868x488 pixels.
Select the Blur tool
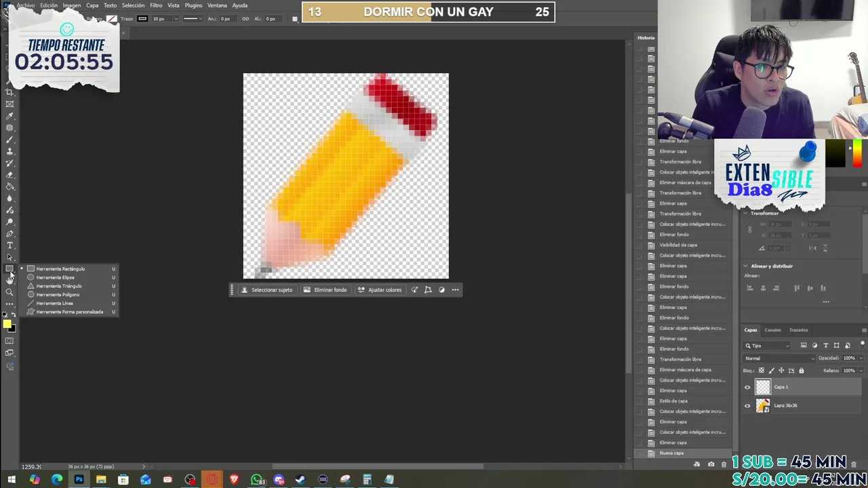9,199
